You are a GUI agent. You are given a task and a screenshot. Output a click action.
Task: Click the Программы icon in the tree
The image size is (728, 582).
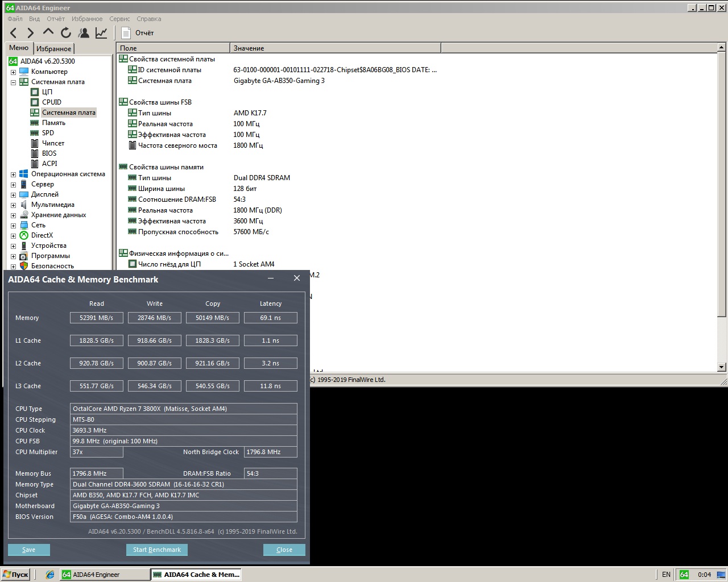pos(24,256)
